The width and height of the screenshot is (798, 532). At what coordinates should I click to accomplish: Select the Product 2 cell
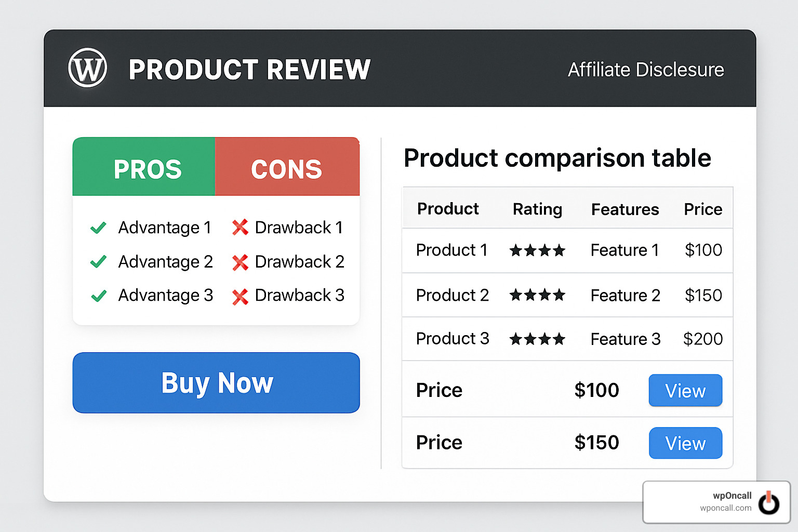453,295
